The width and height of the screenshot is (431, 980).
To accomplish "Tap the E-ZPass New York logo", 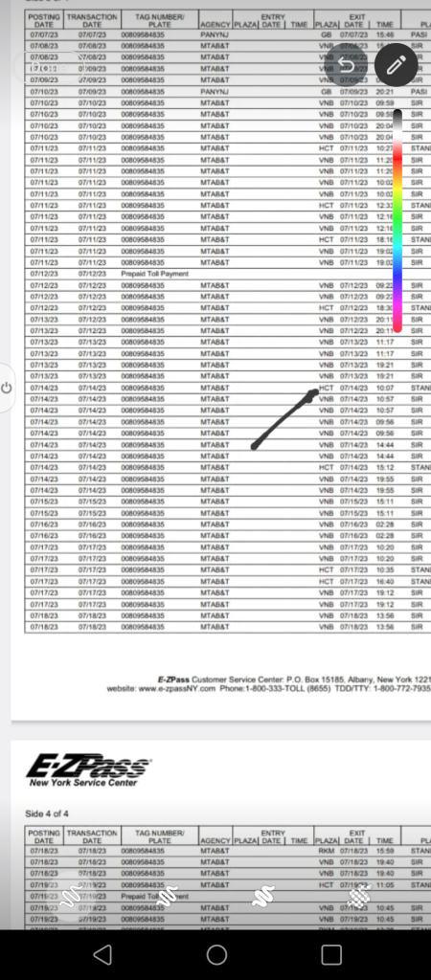I will 88,770.
